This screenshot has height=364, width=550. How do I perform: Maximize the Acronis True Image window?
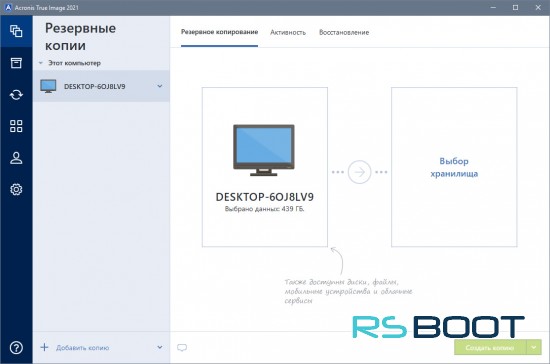click(x=515, y=7)
